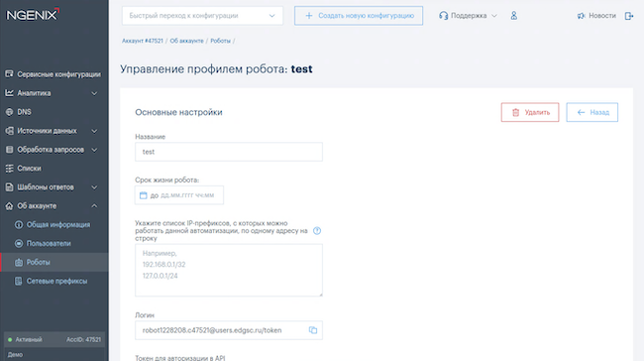Expand the Обработка запросов chevron

tap(94, 150)
